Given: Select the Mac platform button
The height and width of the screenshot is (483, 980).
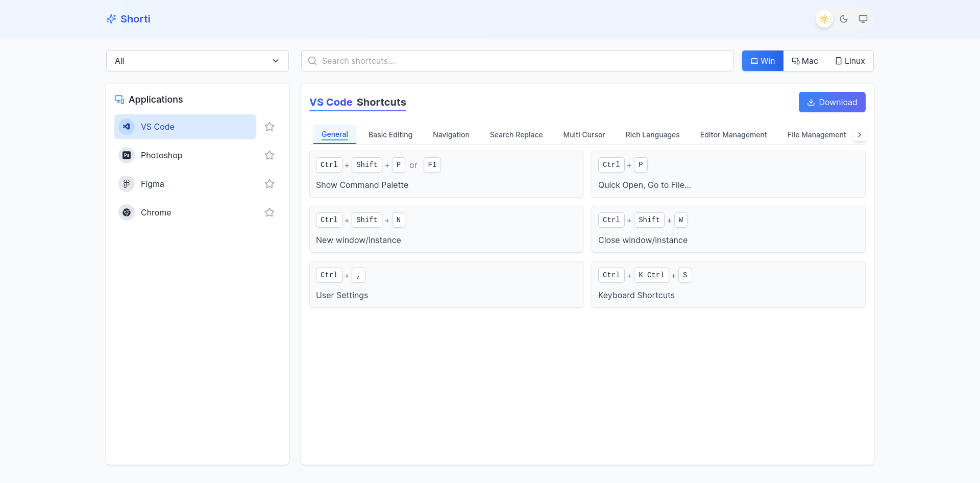Looking at the screenshot, I should [x=805, y=61].
